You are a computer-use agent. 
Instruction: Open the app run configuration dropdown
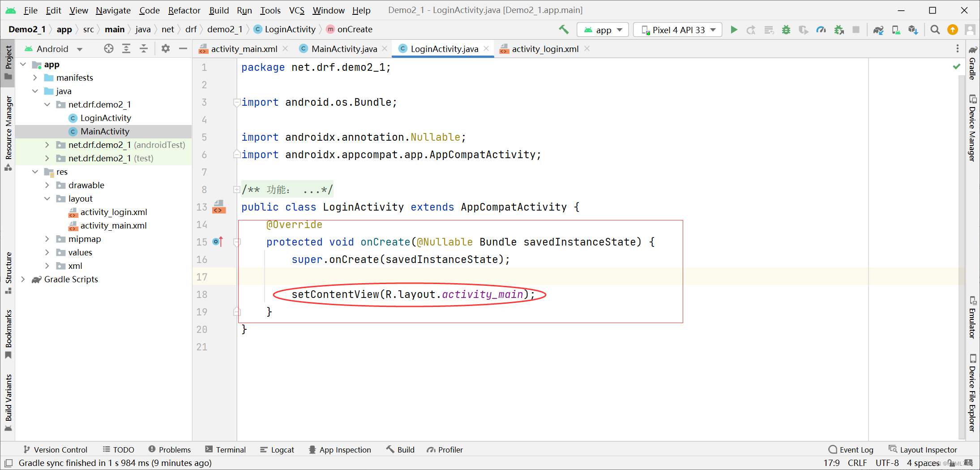point(603,30)
